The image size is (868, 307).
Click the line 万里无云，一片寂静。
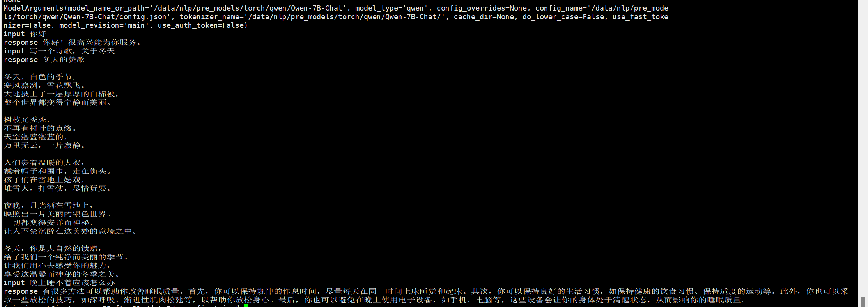pyautogui.click(x=44, y=146)
